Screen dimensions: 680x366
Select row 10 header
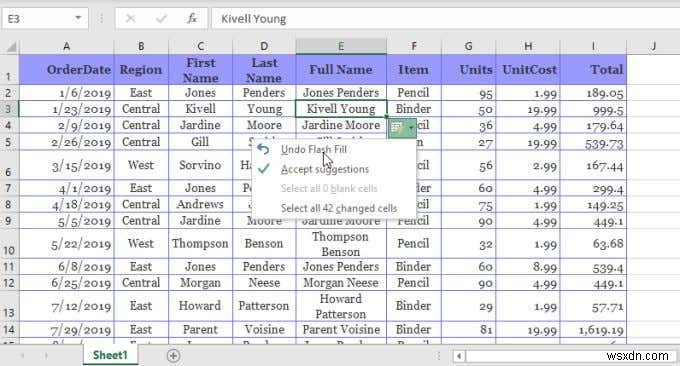tap(9, 244)
